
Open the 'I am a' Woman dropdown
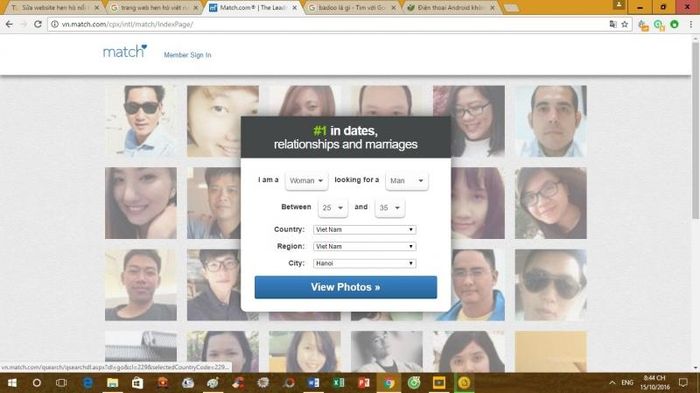[x=306, y=180]
